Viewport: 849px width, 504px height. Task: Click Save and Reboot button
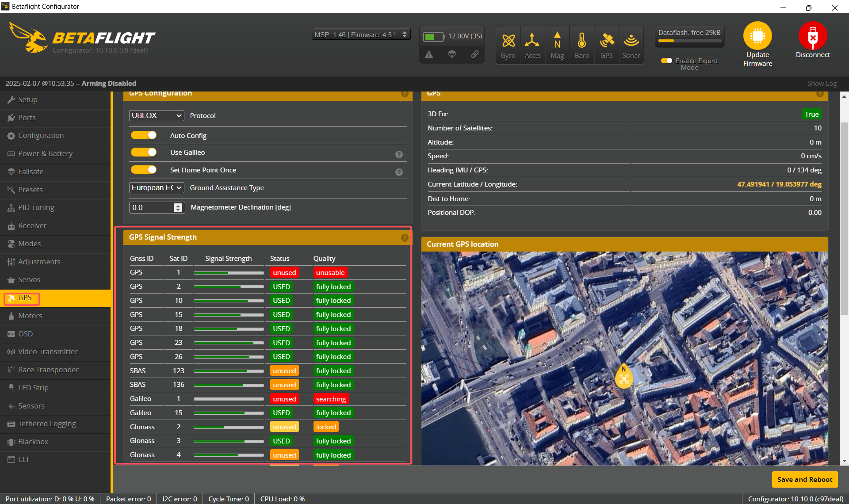805,479
